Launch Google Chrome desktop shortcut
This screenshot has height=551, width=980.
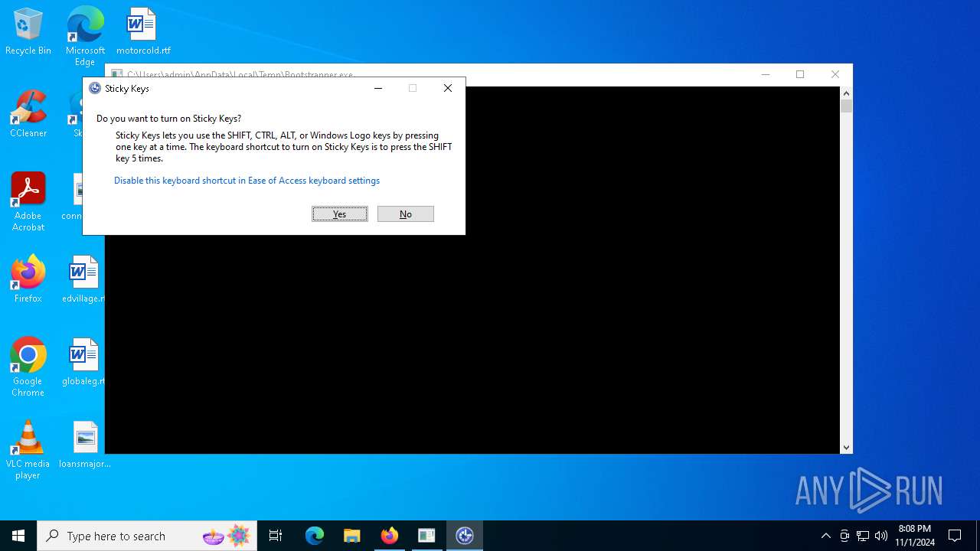pyautogui.click(x=28, y=367)
